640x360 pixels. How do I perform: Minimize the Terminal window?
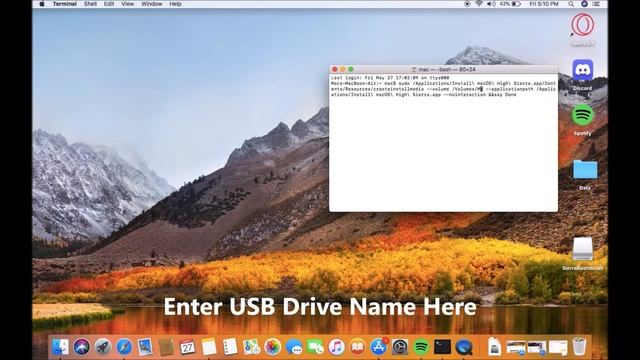(x=342, y=69)
